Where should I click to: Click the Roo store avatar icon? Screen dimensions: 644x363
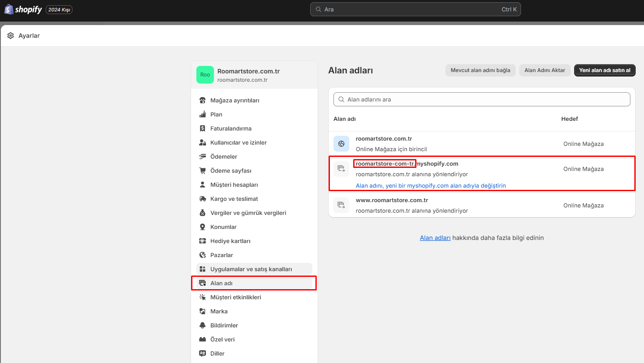click(205, 75)
